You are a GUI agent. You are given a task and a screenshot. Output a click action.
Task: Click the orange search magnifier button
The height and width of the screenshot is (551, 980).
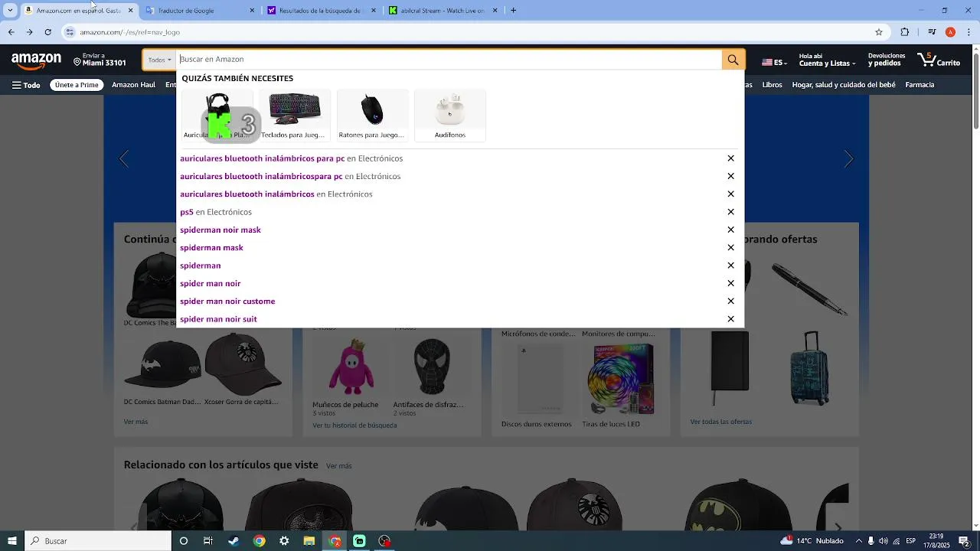[733, 60]
